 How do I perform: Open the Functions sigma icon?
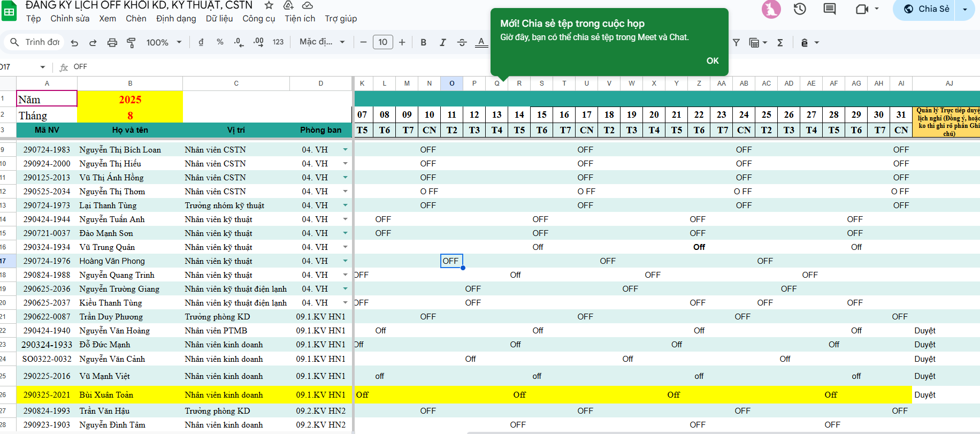[x=780, y=43]
